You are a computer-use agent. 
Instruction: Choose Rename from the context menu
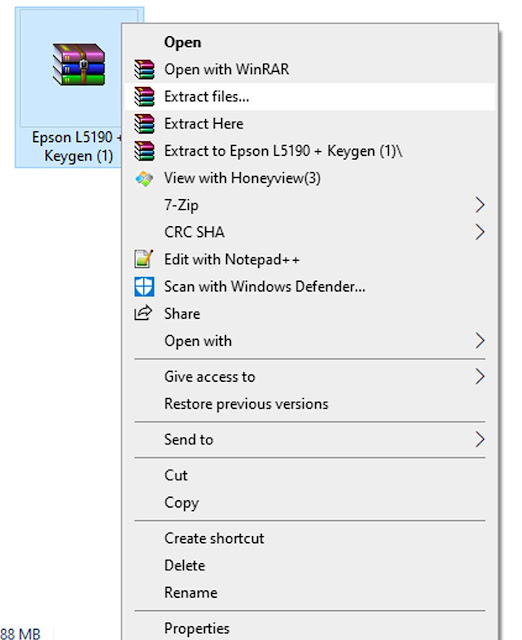[310, 593]
